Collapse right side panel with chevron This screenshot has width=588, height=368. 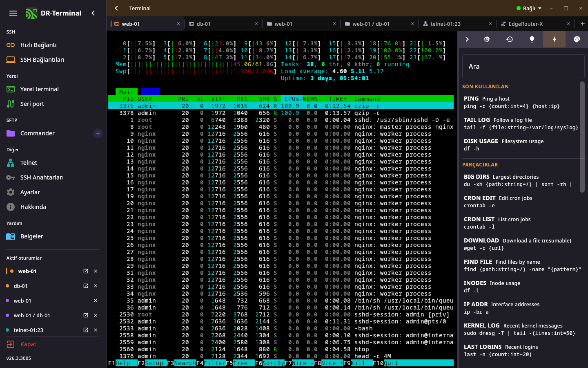(467, 39)
